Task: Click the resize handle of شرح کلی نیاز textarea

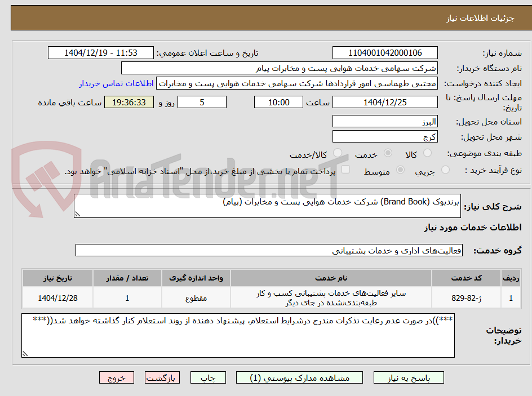Action: pos(77,214)
